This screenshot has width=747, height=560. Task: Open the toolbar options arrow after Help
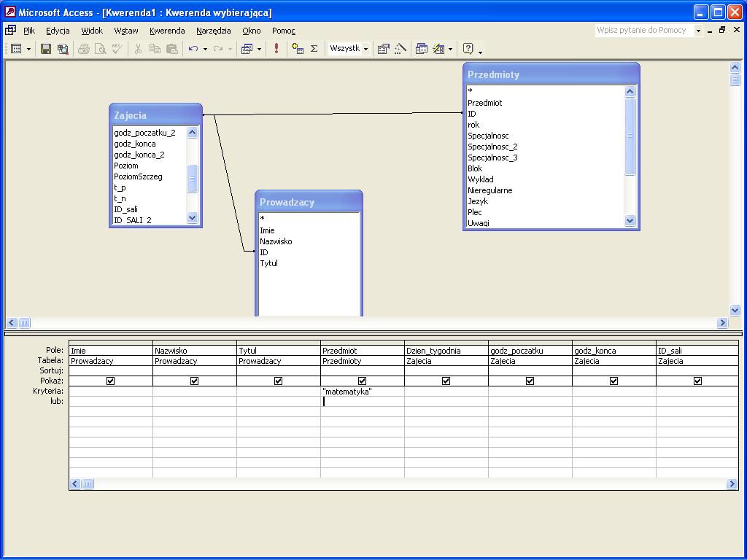[480, 52]
